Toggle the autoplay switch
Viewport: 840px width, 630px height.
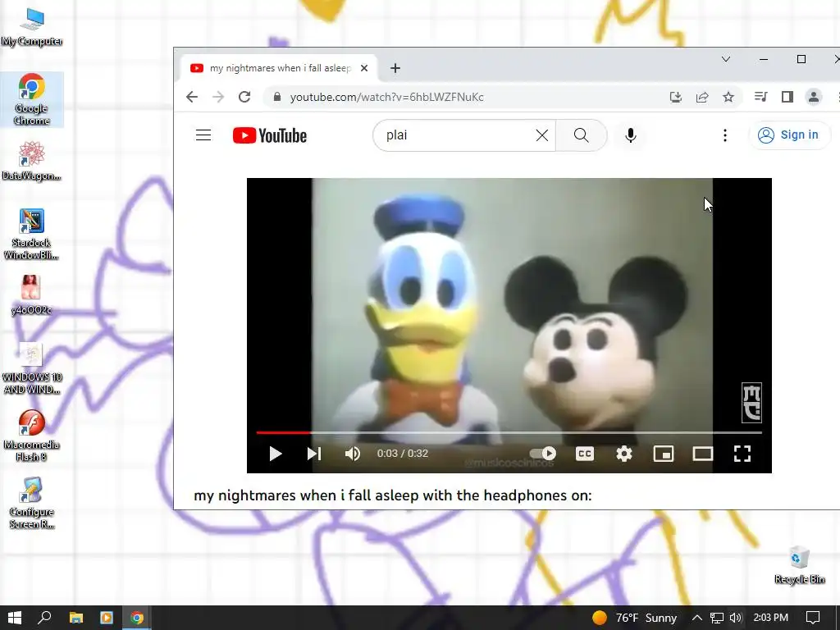pyautogui.click(x=543, y=454)
